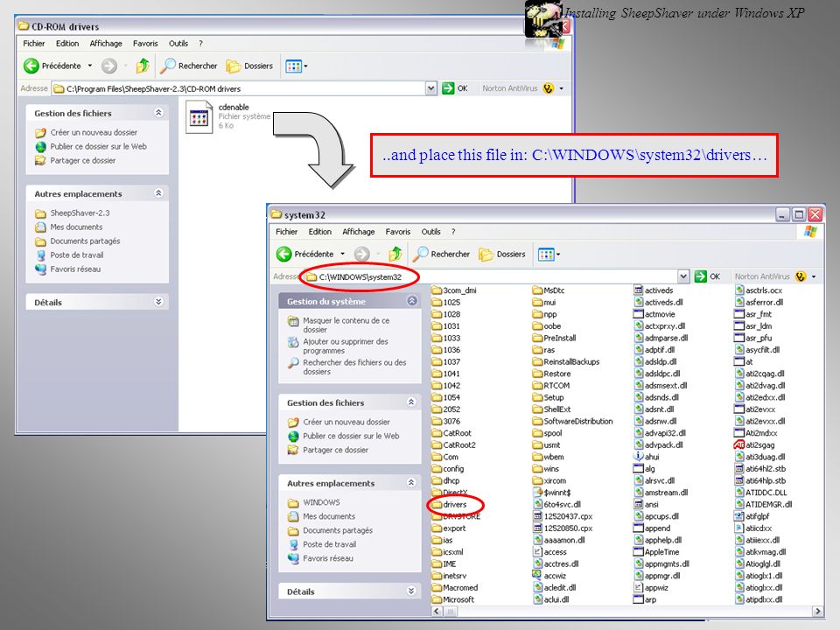Select the 6to4svc.dll file

[x=557, y=504]
